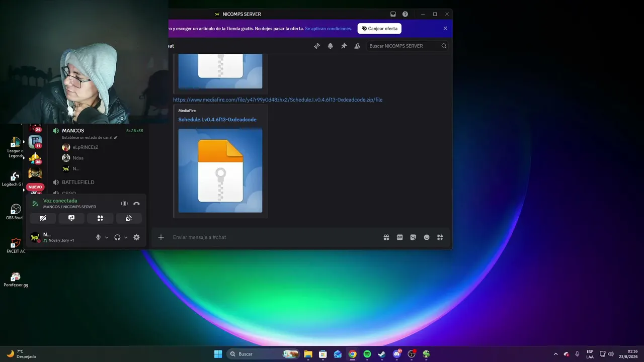Click the large zip file embed thumbnail
Image resolution: width=644 pixels, height=362 pixels.
220,170
